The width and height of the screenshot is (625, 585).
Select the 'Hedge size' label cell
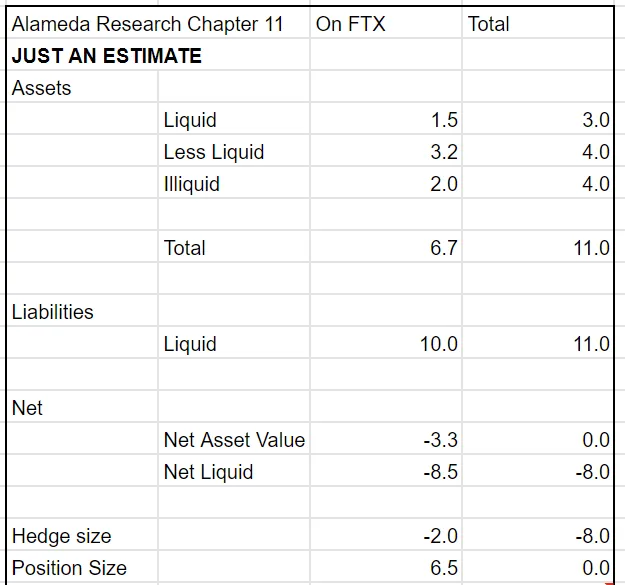62,536
